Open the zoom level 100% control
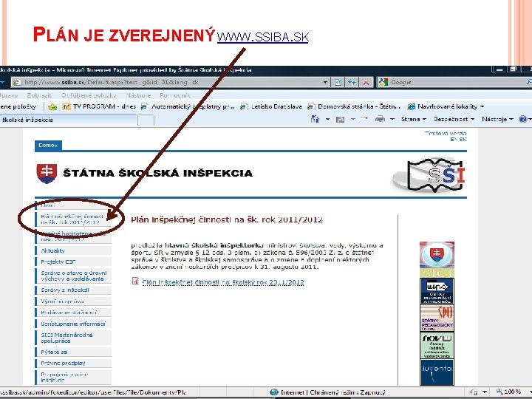Screen dimensions: 532x399 point(511,392)
